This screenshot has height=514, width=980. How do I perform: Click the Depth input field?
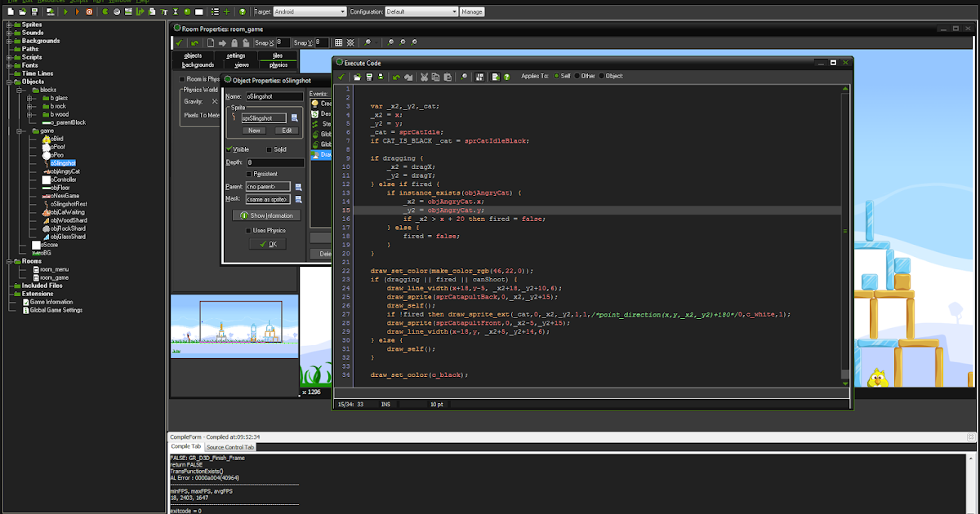click(x=274, y=162)
